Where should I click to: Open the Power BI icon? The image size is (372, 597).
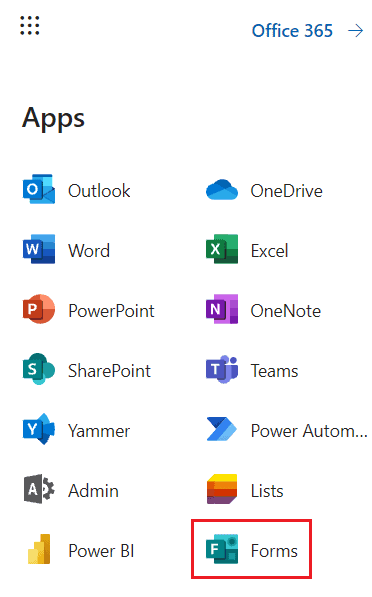[39, 549]
